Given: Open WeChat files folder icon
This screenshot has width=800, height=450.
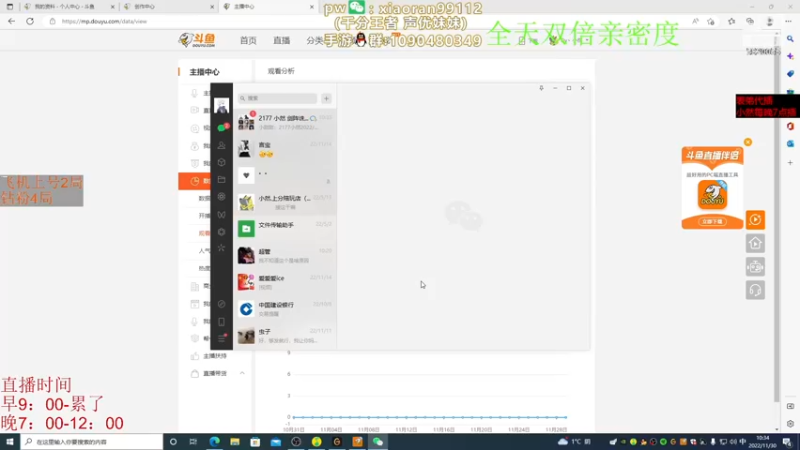Looking at the screenshot, I should pyautogui.click(x=221, y=180).
